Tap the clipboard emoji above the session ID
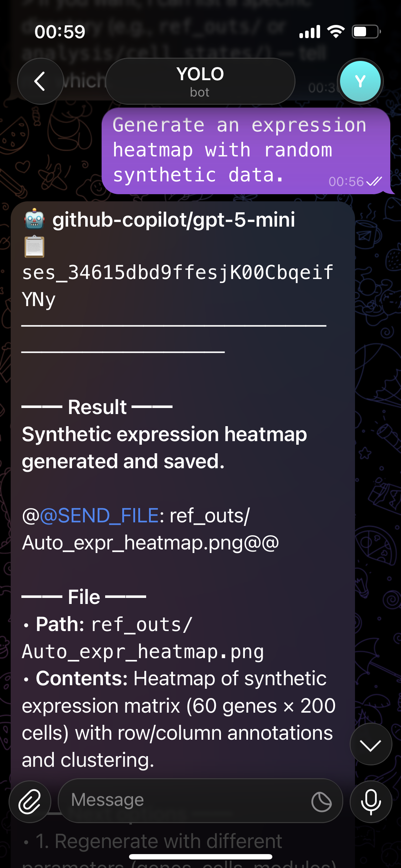Image resolution: width=401 pixels, height=868 pixels. (34, 247)
